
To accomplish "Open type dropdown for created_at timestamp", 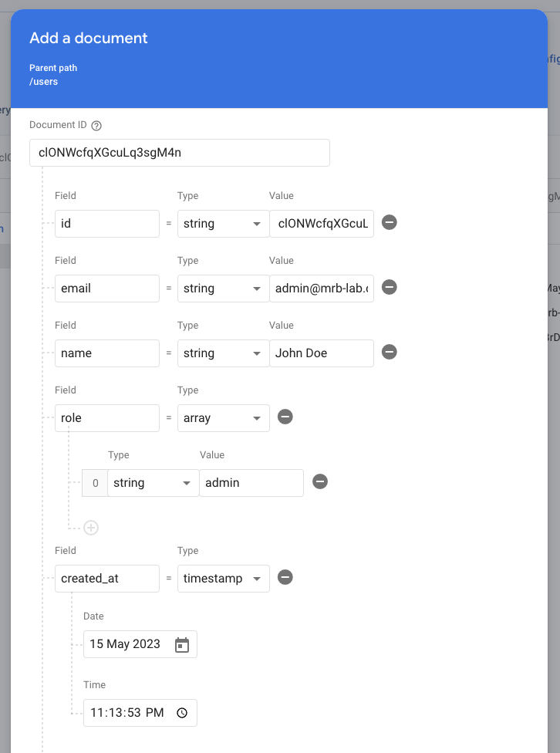I will [x=223, y=579].
